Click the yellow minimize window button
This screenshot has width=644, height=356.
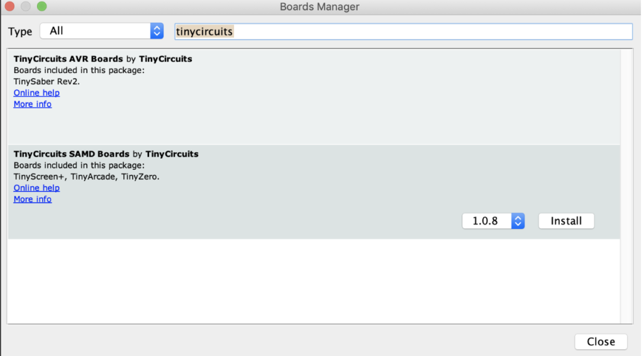click(26, 7)
